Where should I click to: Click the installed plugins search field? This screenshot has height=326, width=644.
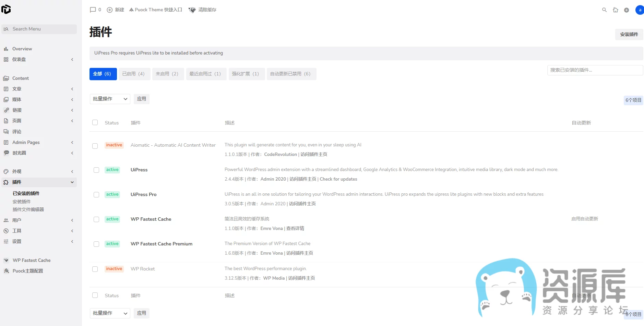595,70
